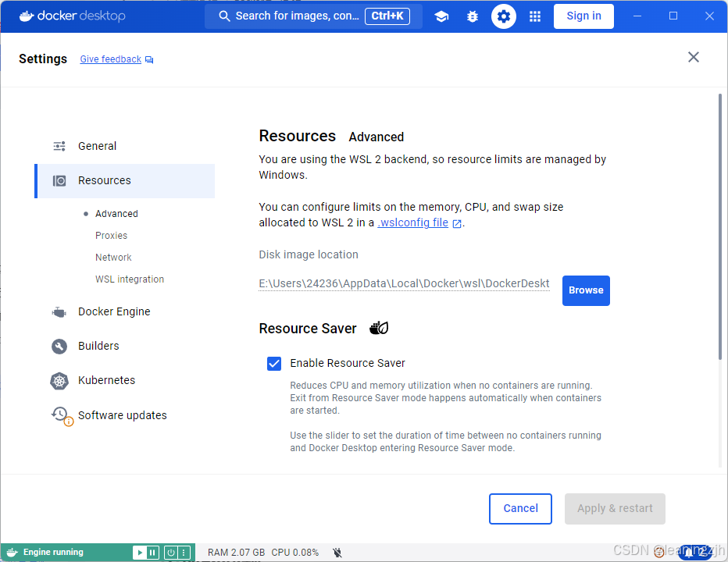
Task: Click the Advanced label beside the Resources heading
Action: [376, 137]
